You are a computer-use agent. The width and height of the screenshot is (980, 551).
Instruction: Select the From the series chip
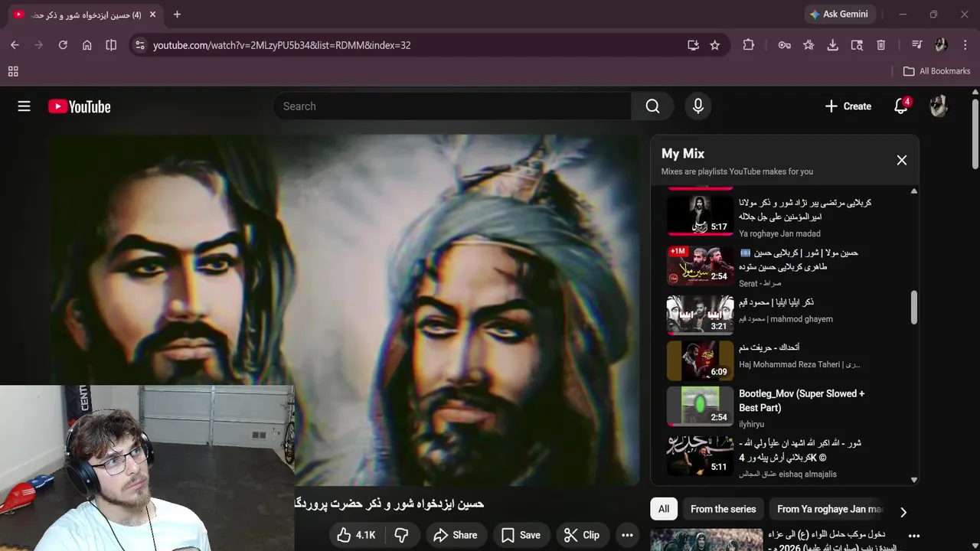point(723,509)
